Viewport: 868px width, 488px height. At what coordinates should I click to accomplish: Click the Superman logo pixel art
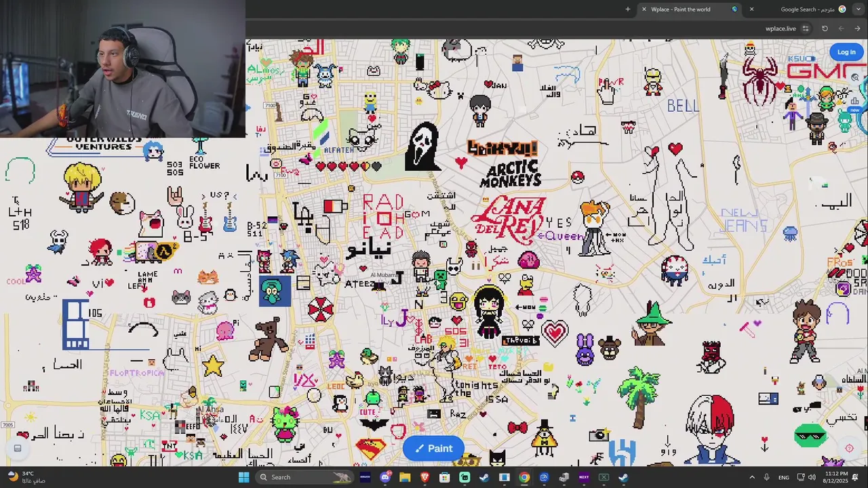coord(370,449)
